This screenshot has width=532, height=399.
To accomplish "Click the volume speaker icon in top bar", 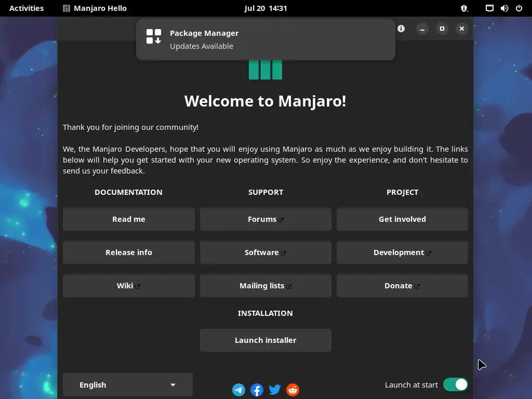I will click(504, 8).
